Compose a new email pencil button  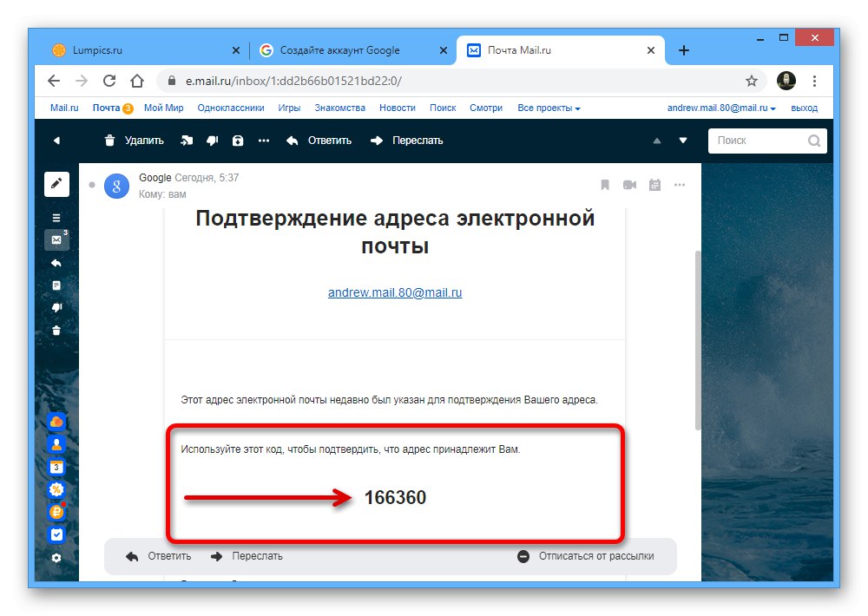56,184
